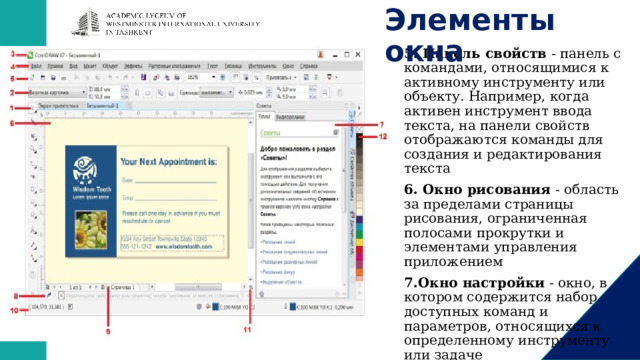
Task: Select the Shape tool in the toolbox
Action: pos(33,122)
